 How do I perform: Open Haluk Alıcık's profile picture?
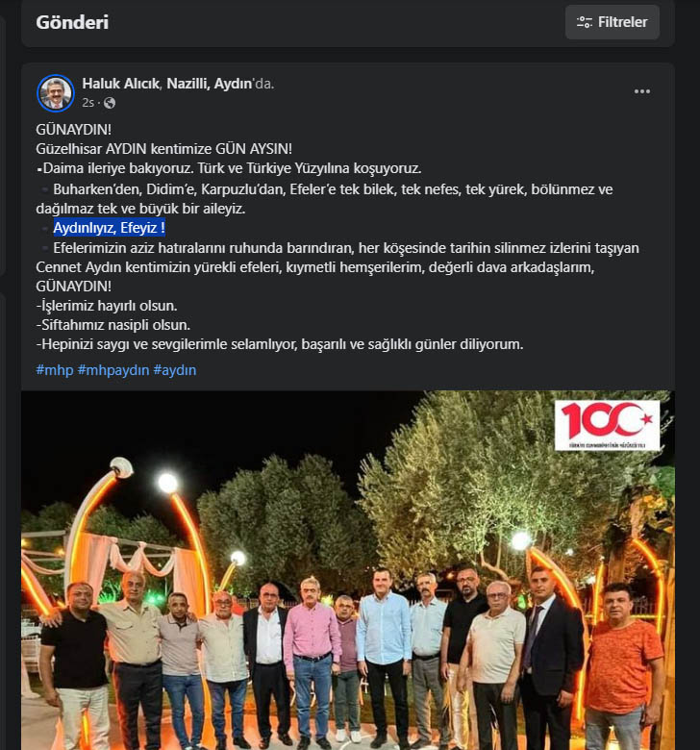pyautogui.click(x=56, y=93)
